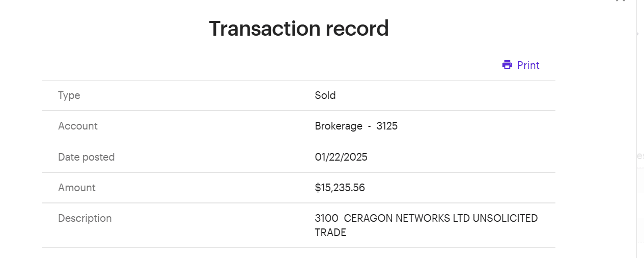Click the Type row label
The image size is (644, 258).
[x=69, y=95]
